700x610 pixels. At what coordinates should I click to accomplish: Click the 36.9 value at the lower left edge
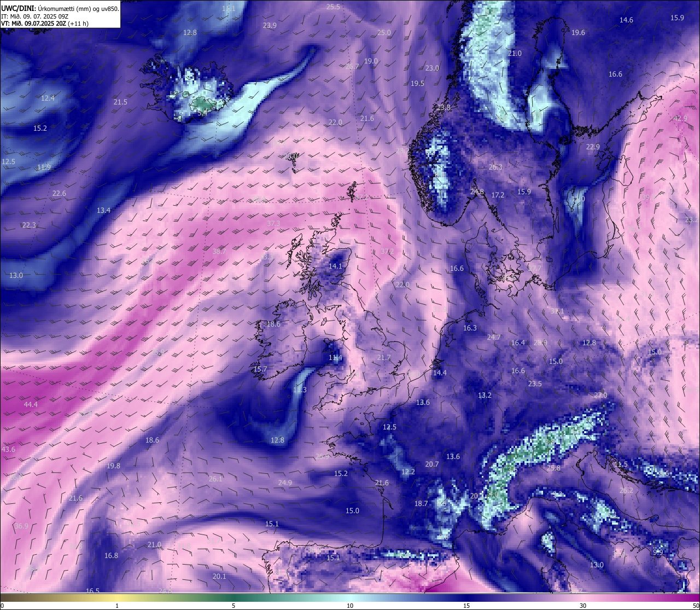click(21, 526)
